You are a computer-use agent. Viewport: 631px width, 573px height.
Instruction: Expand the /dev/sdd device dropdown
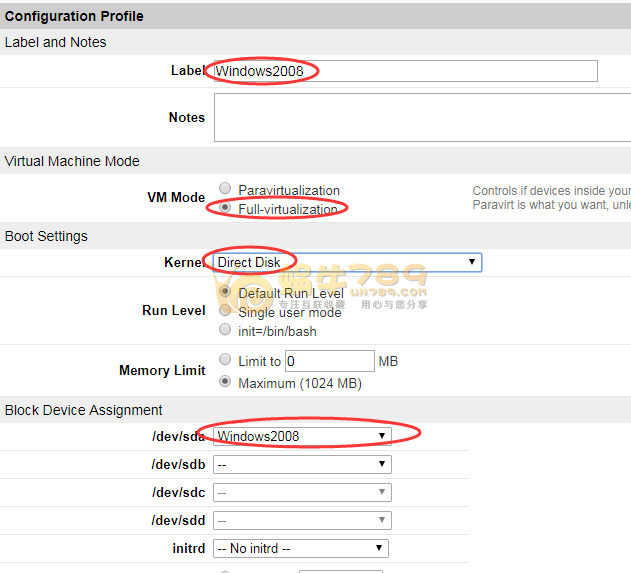coord(302,520)
